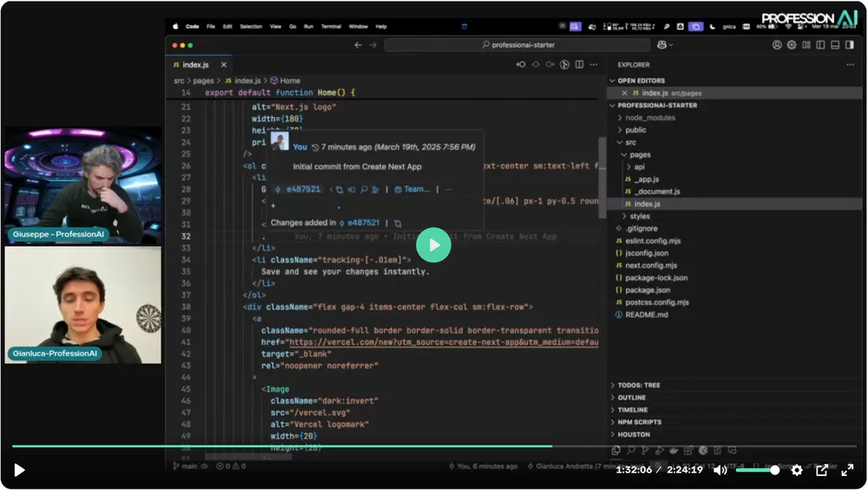This screenshot has width=868, height=490.
Task: Expand the HOUSTON section
Action: click(634, 434)
